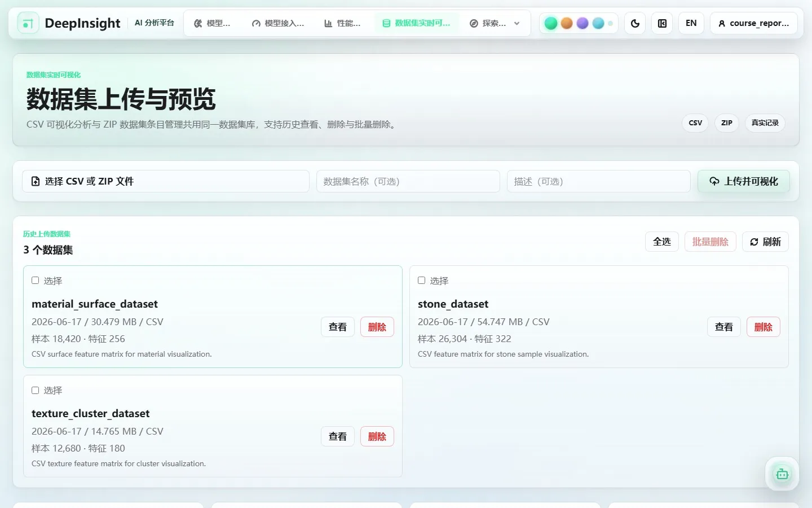This screenshot has height=508, width=812.
Task: View texture_cluster_dataset with 查看
Action: click(338, 436)
